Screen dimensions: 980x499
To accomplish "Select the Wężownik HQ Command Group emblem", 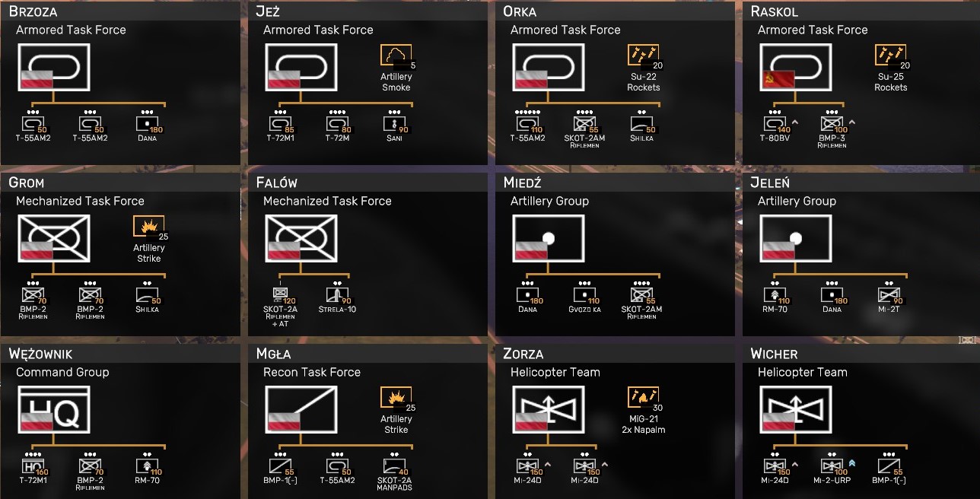I will click(x=54, y=412).
